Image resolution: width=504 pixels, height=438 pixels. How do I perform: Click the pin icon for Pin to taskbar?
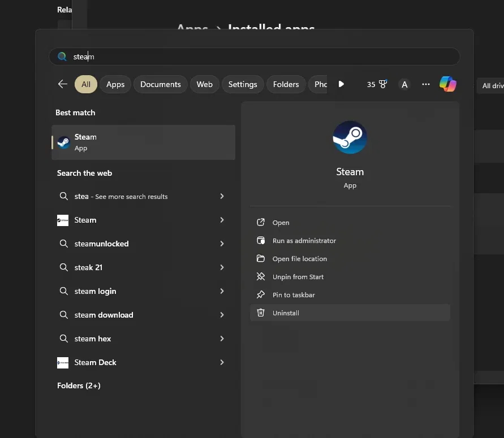point(261,294)
